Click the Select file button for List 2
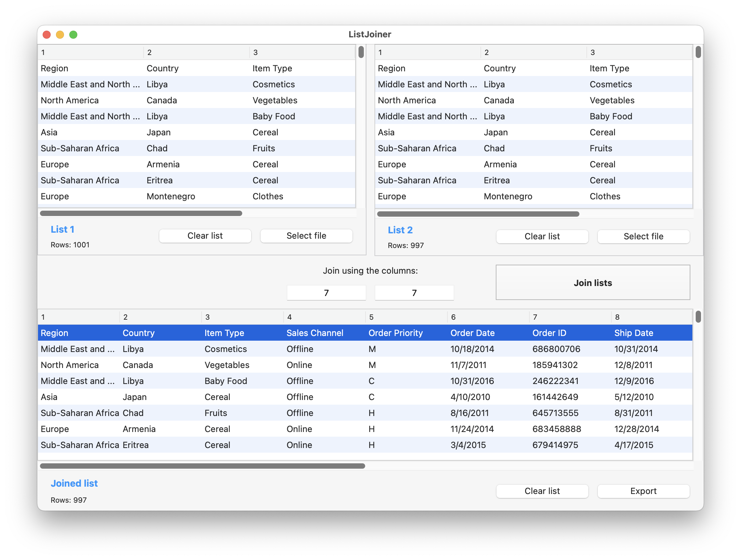This screenshot has height=560, width=741. tap(643, 236)
